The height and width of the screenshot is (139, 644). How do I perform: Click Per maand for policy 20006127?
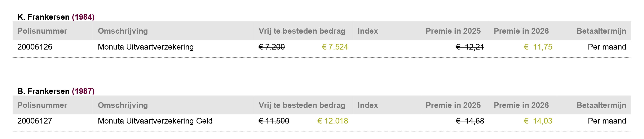pyautogui.click(x=607, y=121)
